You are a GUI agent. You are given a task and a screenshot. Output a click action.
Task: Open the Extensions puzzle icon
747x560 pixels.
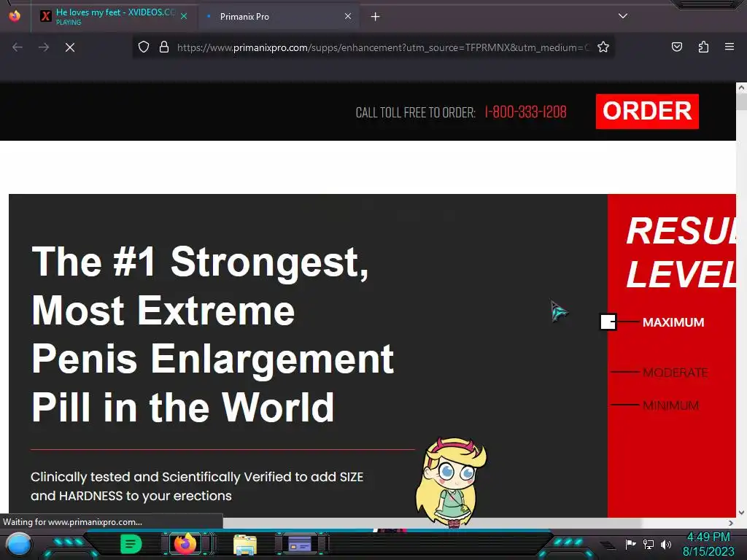click(x=703, y=47)
